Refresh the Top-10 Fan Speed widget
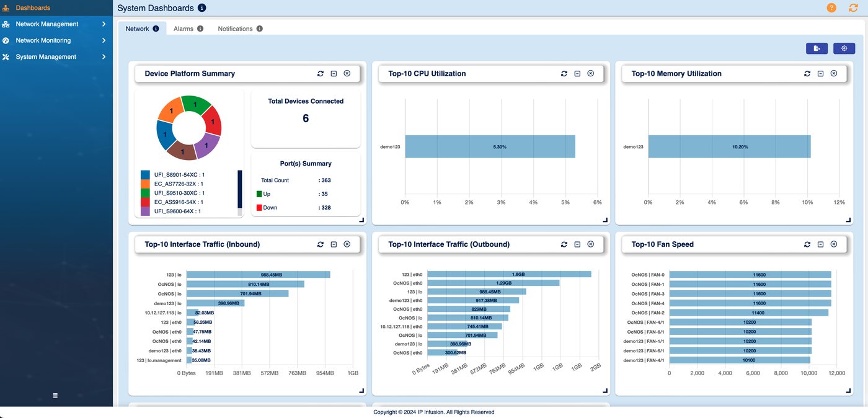 coord(807,244)
